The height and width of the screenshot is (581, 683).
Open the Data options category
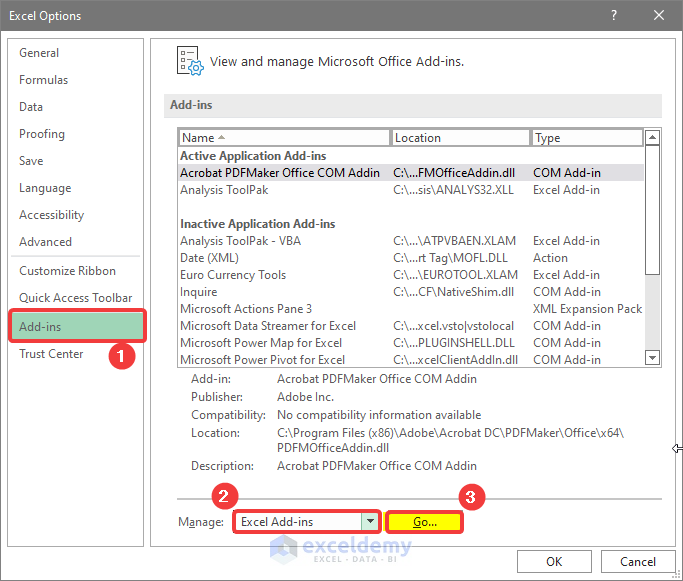[31, 107]
